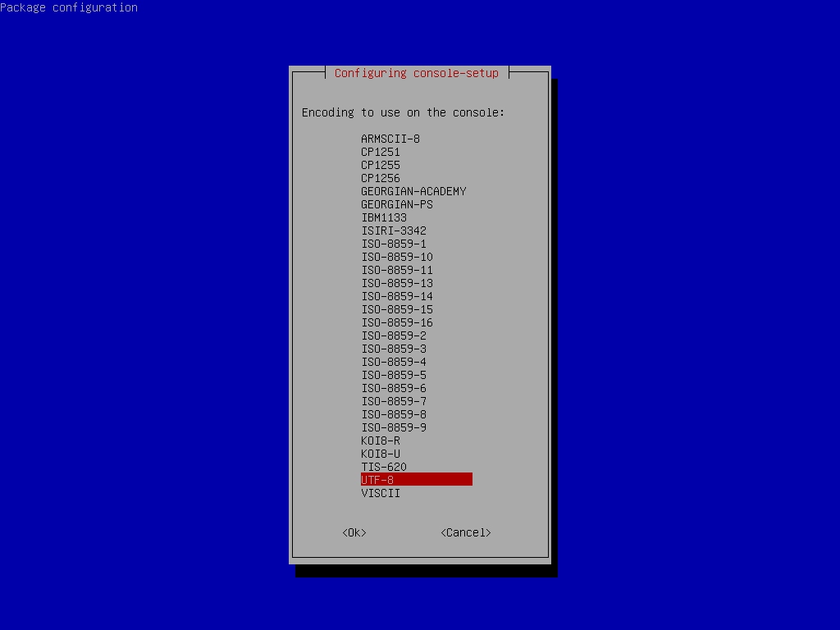Select KOI8-U encoding

coord(381,454)
